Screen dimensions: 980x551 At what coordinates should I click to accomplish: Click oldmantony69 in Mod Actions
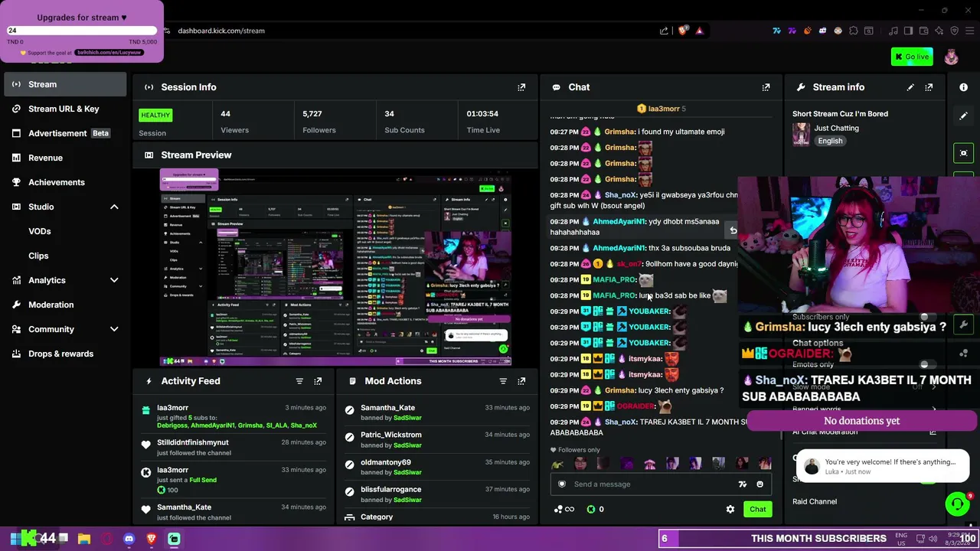click(x=386, y=462)
